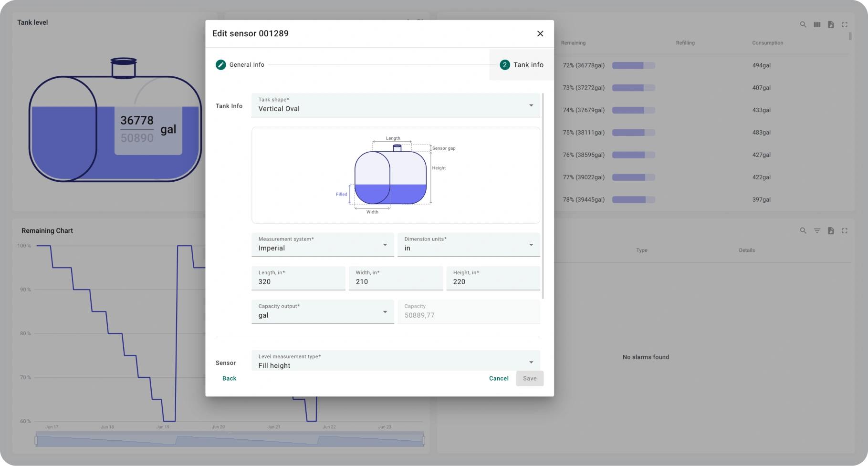Cancel editing sensor 001289

(x=498, y=378)
